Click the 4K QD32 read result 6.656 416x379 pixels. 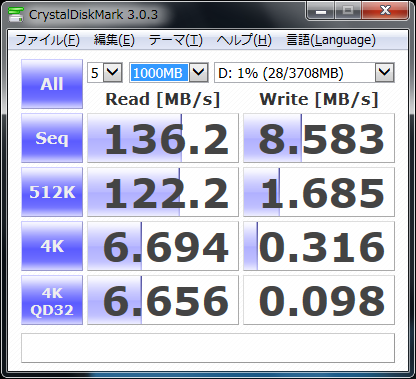[163, 300]
